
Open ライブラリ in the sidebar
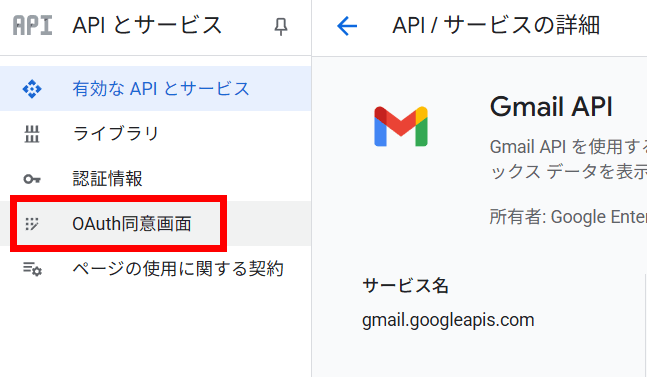tap(156, 134)
